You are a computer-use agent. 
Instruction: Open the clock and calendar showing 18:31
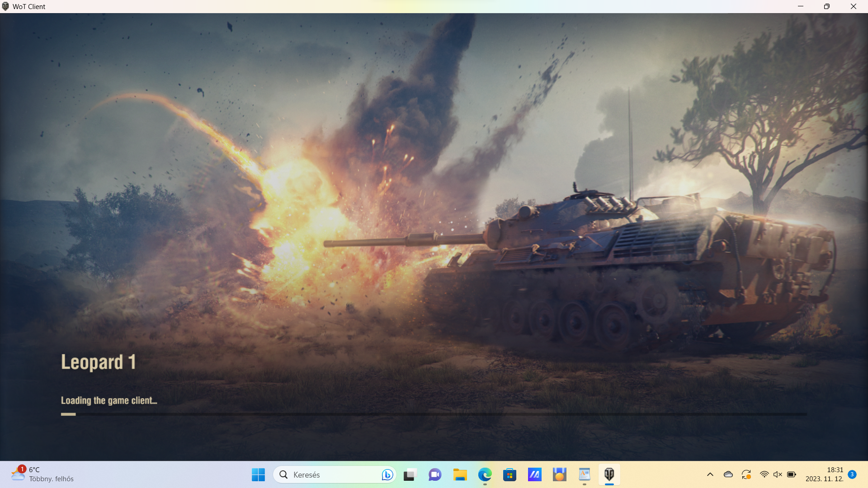(x=825, y=474)
